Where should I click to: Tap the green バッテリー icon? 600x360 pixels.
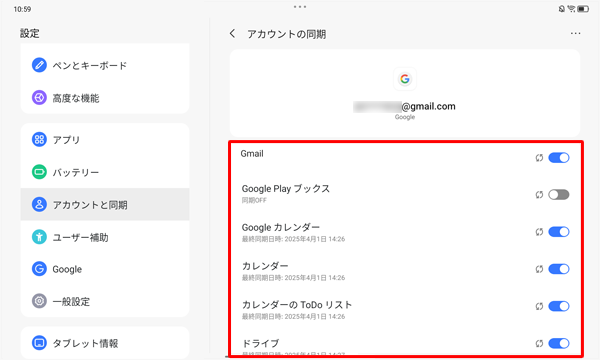point(39,172)
